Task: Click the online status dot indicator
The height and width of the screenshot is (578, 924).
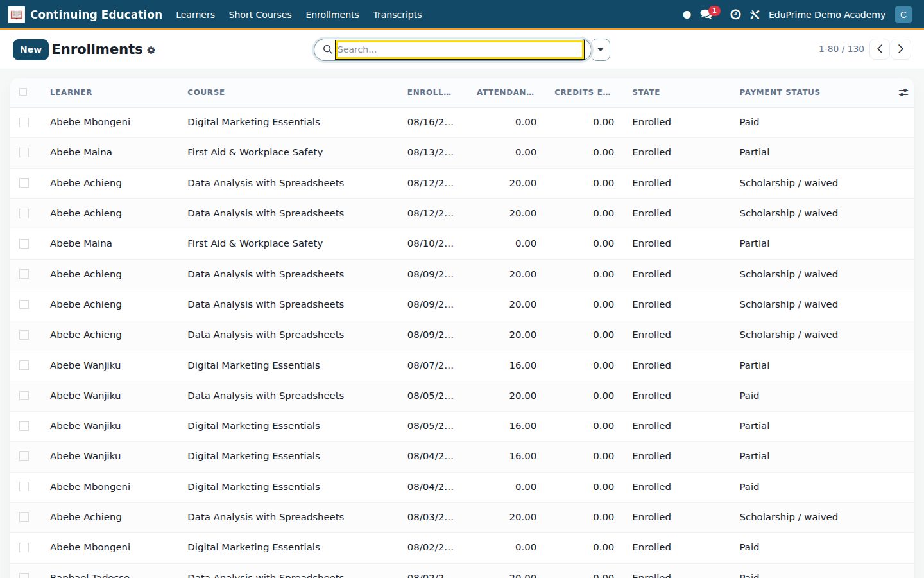Action: pyautogui.click(x=687, y=15)
